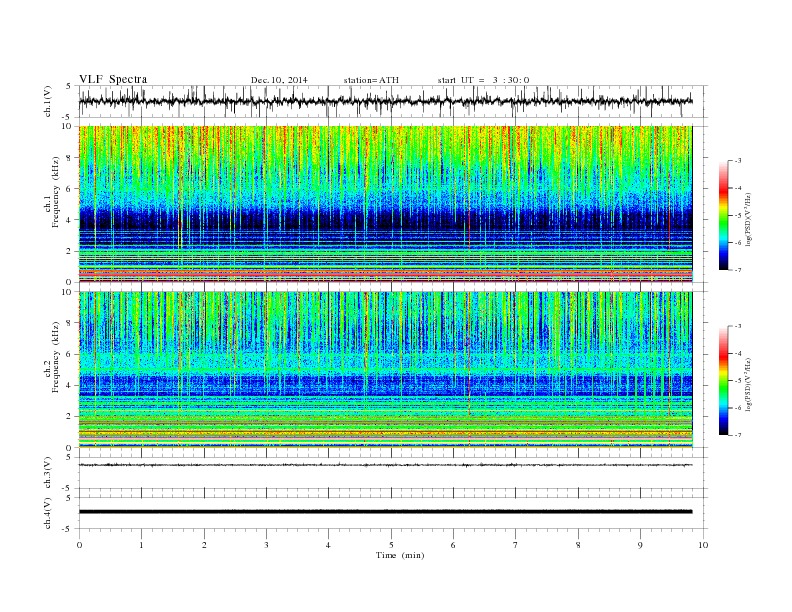
Task: Click the time axis tick label "6"
Action: [x=453, y=545]
